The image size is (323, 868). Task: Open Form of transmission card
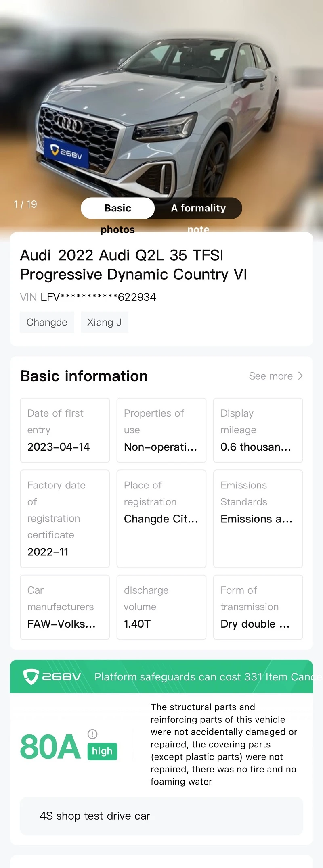pyautogui.click(x=258, y=607)
